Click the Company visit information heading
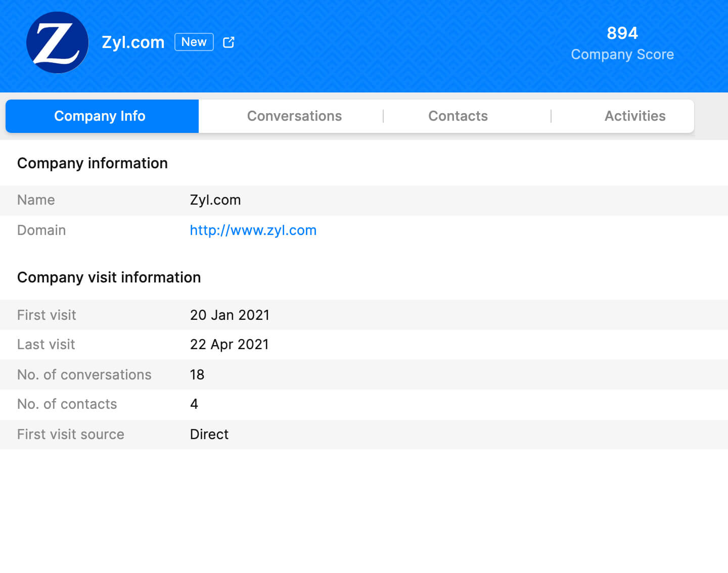This screenshot has width=728, height=573. point(109,277)
